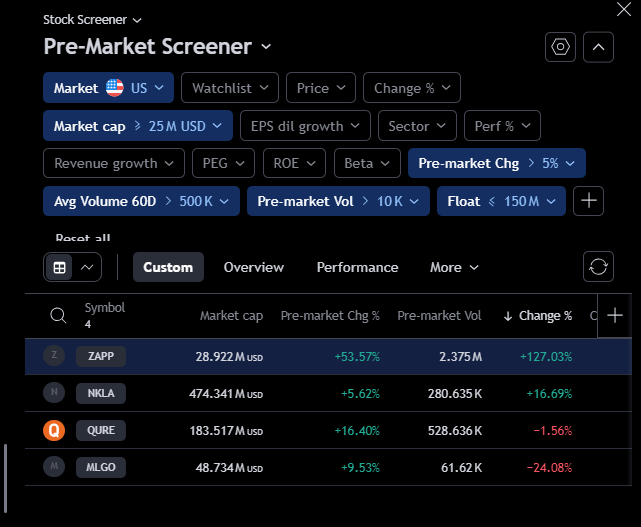Screen dimensions: 641x527
Task: Sort by Pre-market Chg % column
Action: click(x=330, y=316)
